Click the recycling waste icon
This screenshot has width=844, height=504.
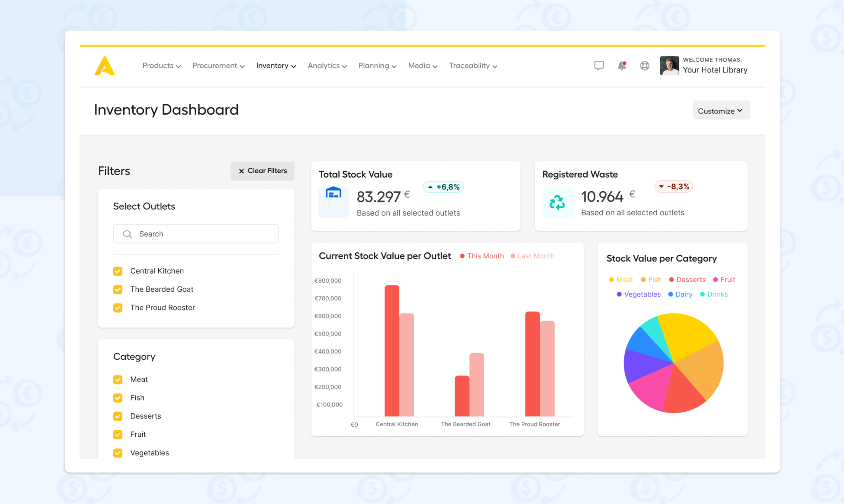coord(557,202)
